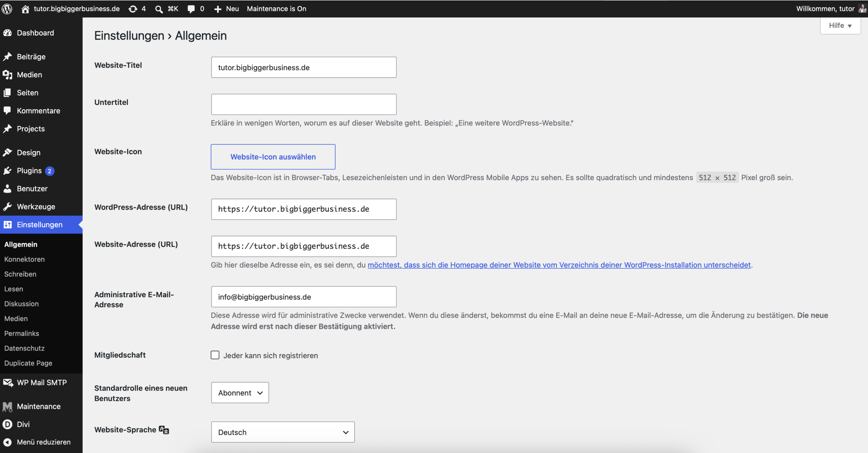Enable Jeder kann sich registrieren checkbox
This screenshot has height=453, width=868.
coord(215,355)
